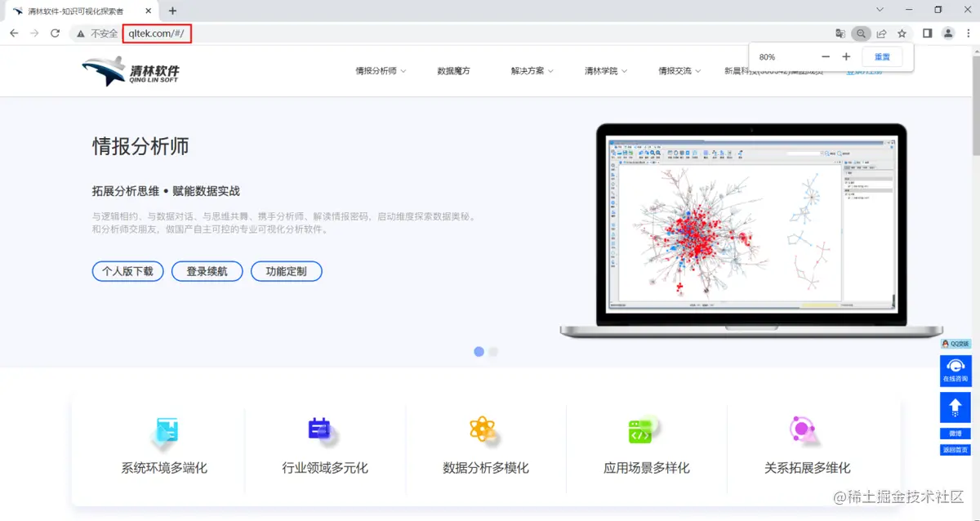
Task: Select the 数据分析多模化 atom icon
Action: pos(486,430)
